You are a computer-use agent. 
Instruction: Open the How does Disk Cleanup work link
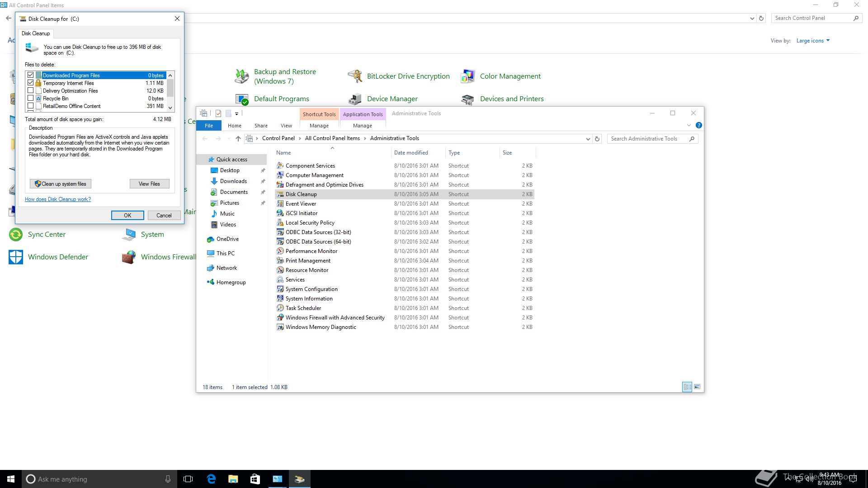pyautogui.click(x=58, y=199)
